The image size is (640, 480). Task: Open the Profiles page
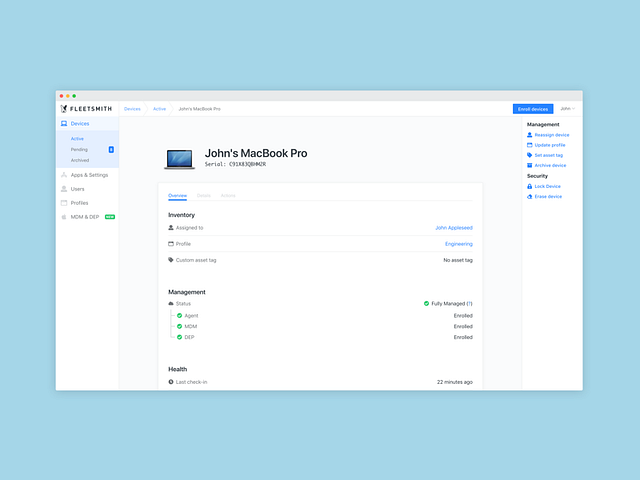pos(80,203)
